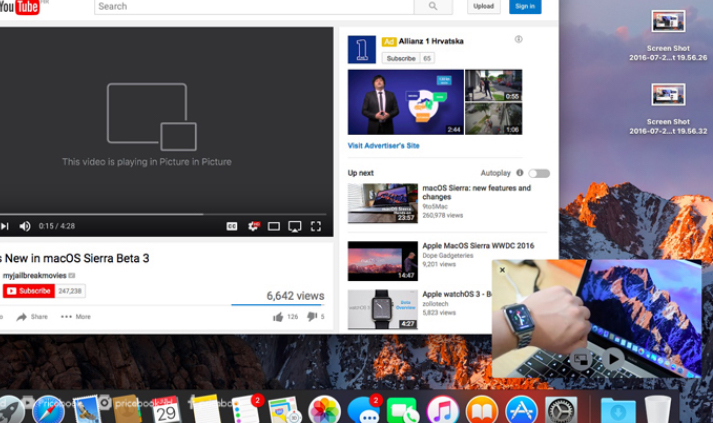Open App Store from the dock

(522, 410)
